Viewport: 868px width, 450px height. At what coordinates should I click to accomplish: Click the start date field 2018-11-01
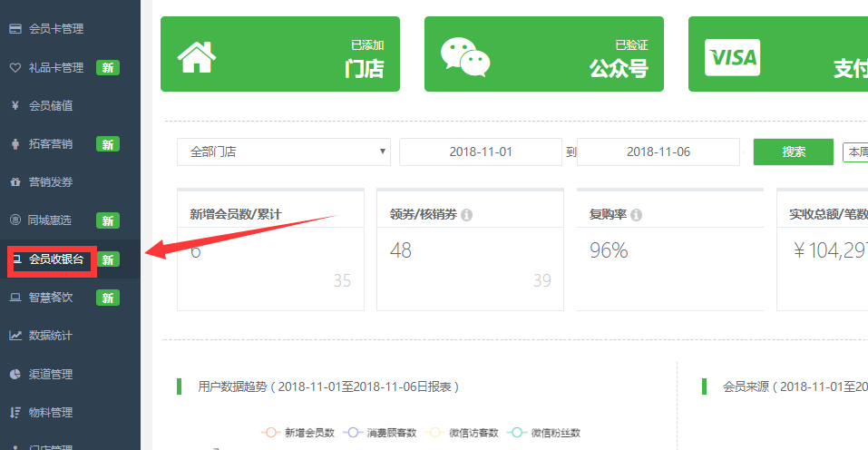481,152
